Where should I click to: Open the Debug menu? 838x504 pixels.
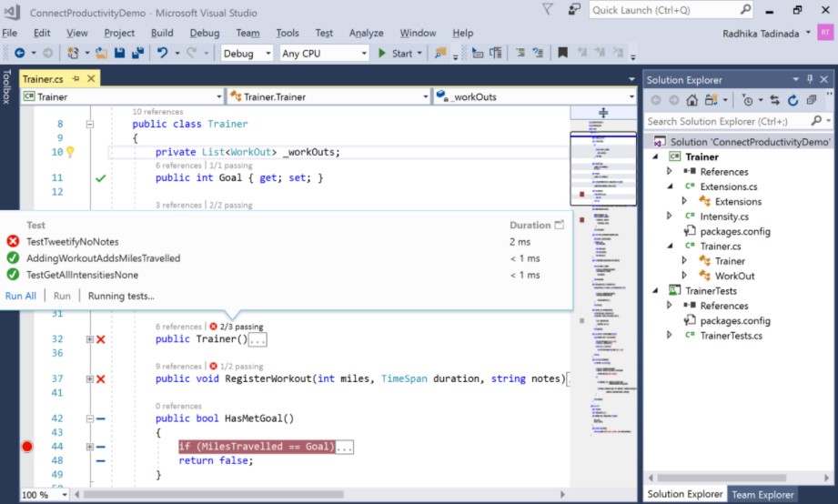point(205,33)
